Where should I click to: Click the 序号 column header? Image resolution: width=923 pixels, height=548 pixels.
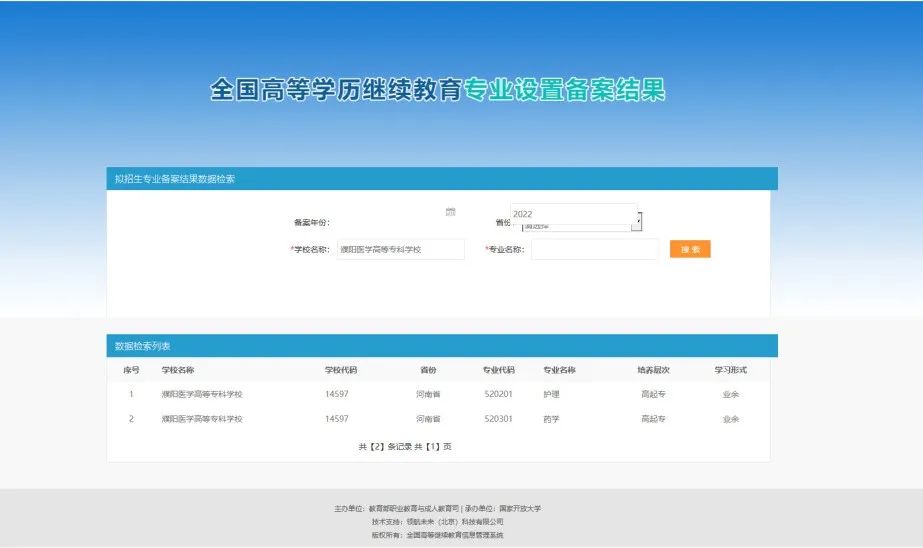(x=131, y=370)
